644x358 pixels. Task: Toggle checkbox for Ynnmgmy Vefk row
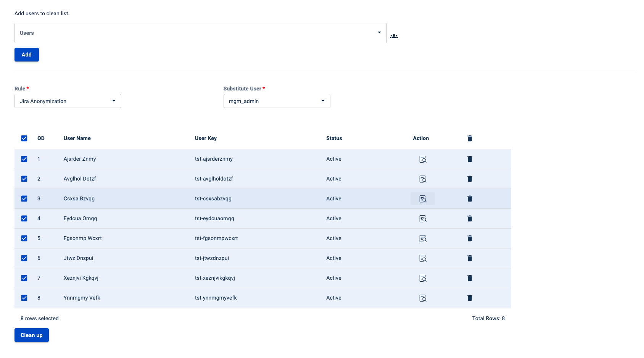(x=24, y=298)
